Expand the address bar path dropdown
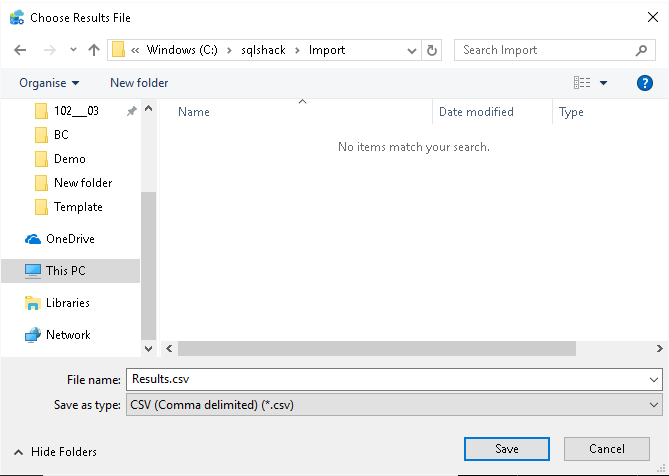The width and height of the screenshot is (669, 476). (x=413, y=50)
